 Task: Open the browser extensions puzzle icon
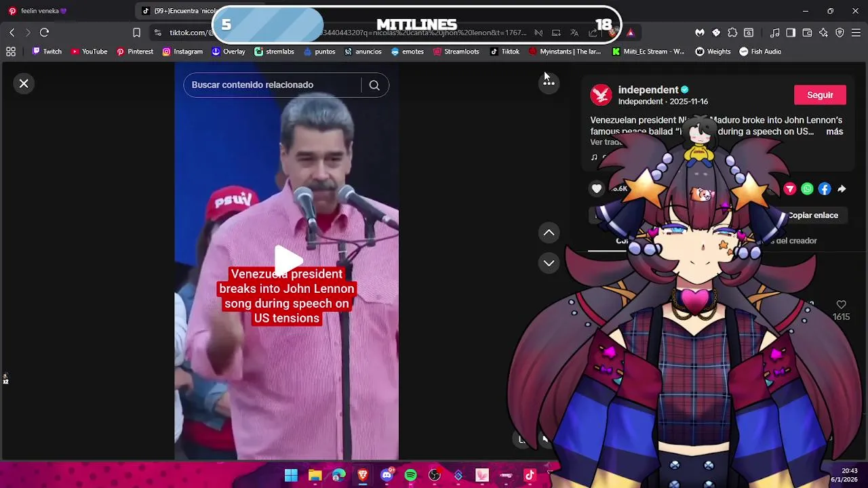click(x=732, y=33)
